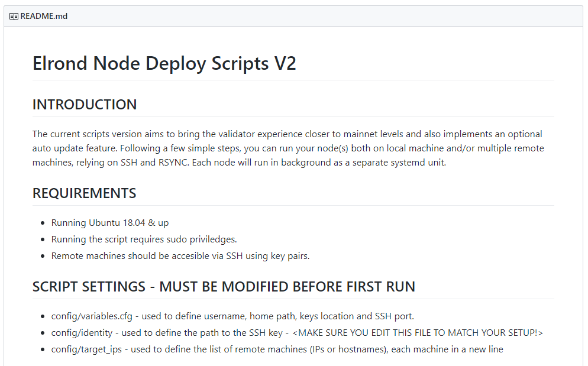Click the 'Remote machines should be accesible' line
The height and width of the screenshot is (366, 588).
pos(180,256)
